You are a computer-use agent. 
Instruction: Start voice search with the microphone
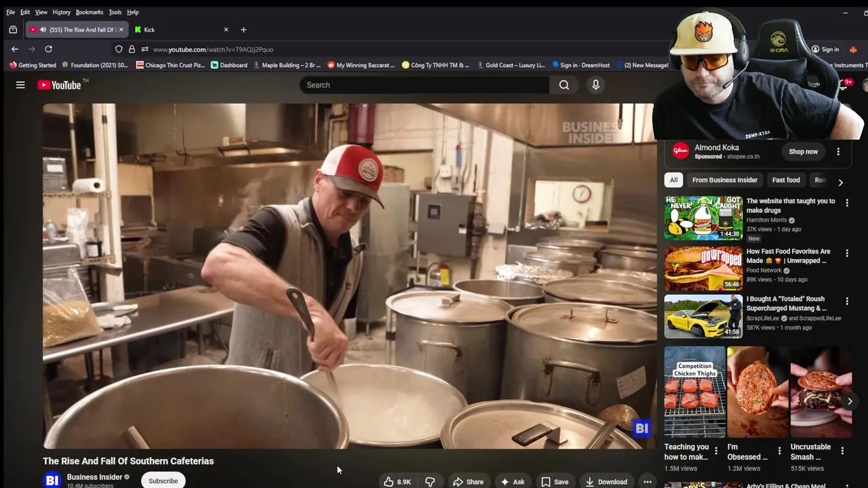click(595, 85)
